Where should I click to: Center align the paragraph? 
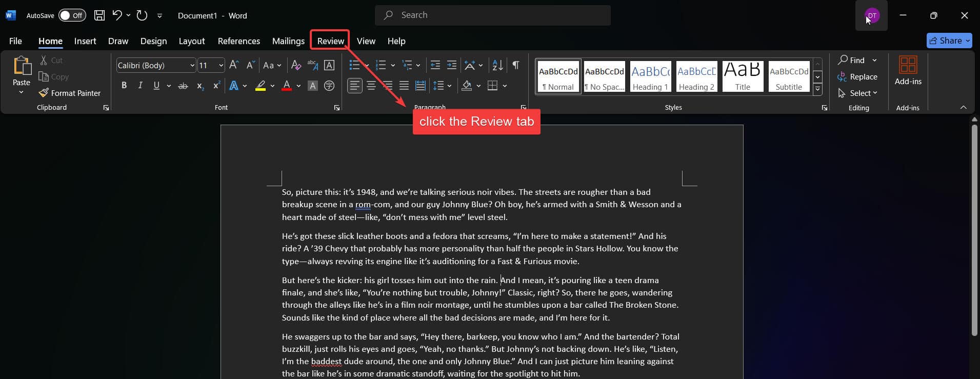(x=371, y=86)
